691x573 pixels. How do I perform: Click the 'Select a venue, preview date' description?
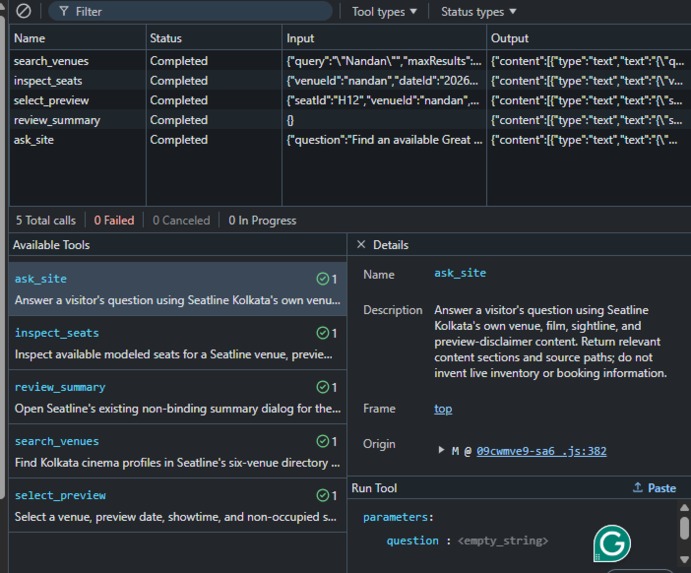(x=175, y=517)
